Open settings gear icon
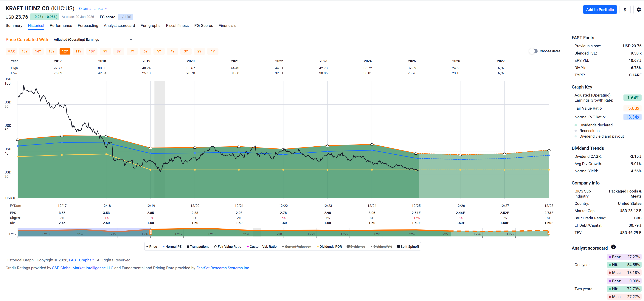Viewport: 644px width, 301px height. coord(639,10)
